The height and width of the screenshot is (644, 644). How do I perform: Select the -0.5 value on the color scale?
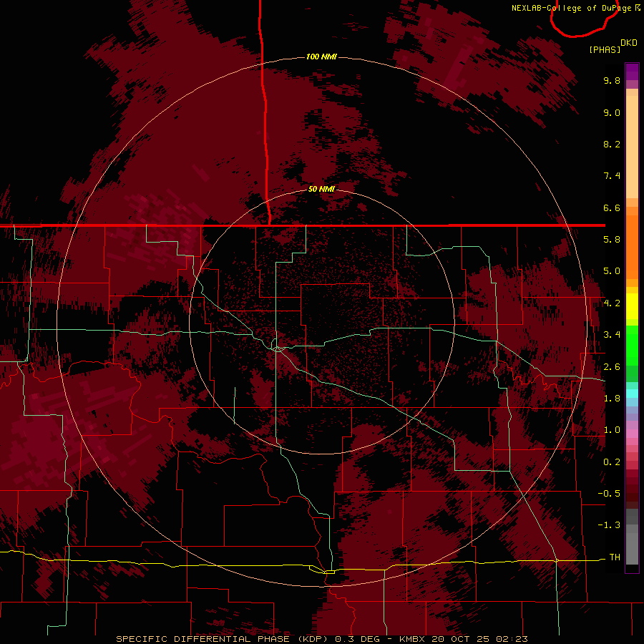coord(609,494)
